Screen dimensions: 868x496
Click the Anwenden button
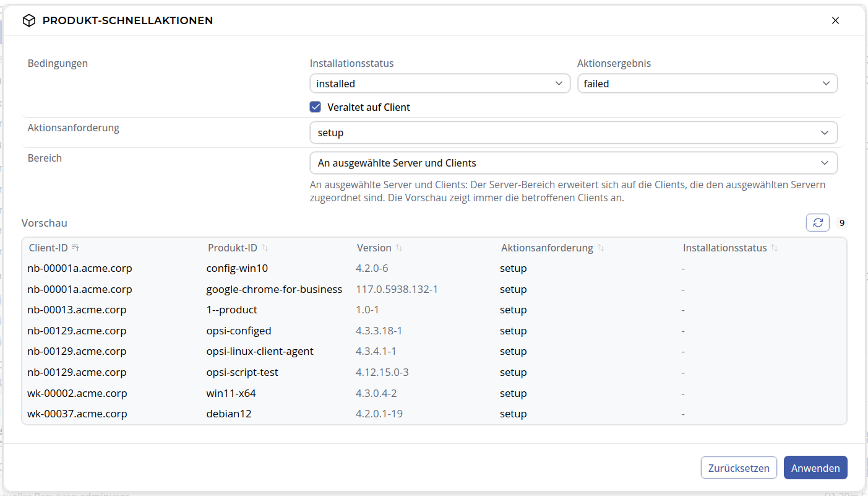click(815, 468)
